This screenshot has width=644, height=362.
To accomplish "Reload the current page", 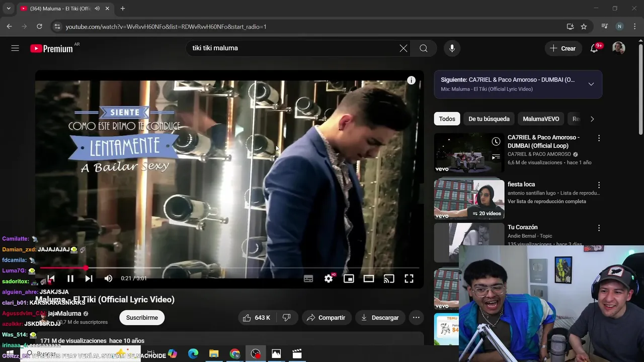I will (x=39, y=27).
